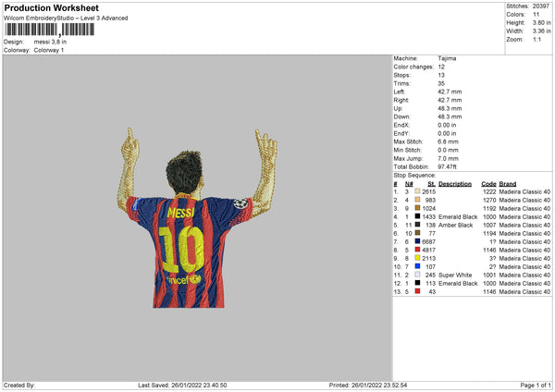Click the Machine value Tajima
This screenshot has width=555, height=392.
(447, 58)
